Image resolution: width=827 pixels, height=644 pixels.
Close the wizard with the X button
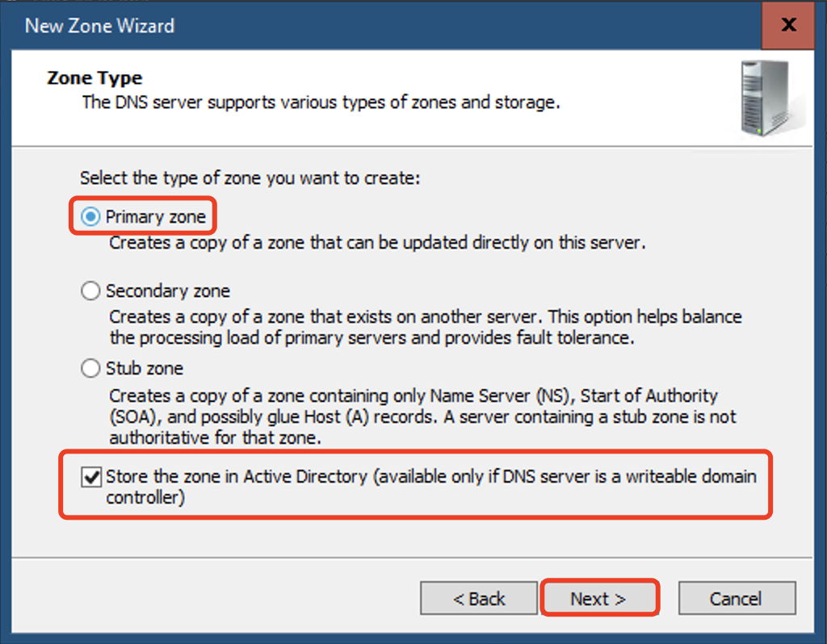tap(788, 24)
